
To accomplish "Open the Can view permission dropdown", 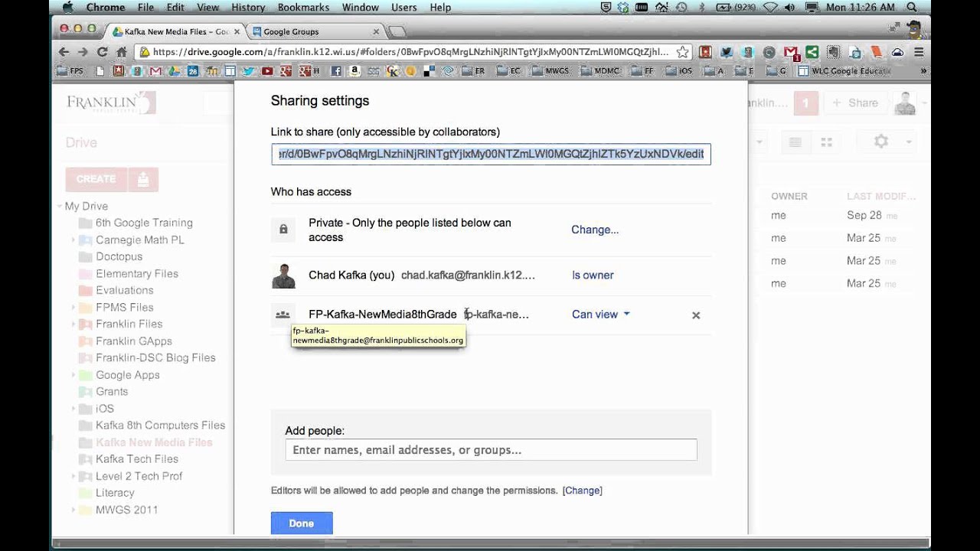I will [x=600, y=315].
